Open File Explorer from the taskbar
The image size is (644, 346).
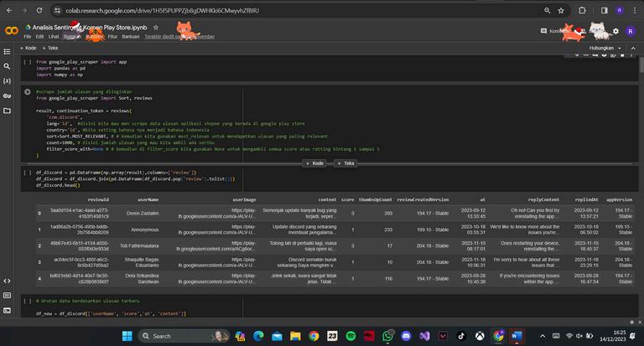[295, 336]
